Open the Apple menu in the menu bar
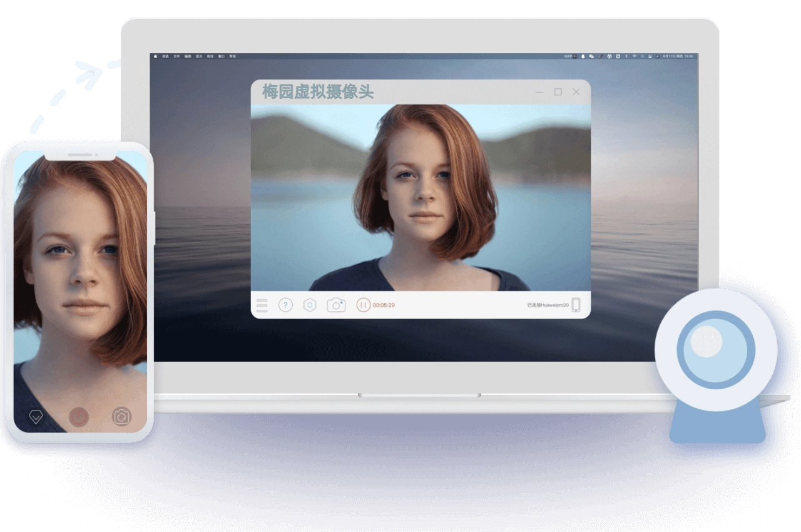 tap(156, 56)
